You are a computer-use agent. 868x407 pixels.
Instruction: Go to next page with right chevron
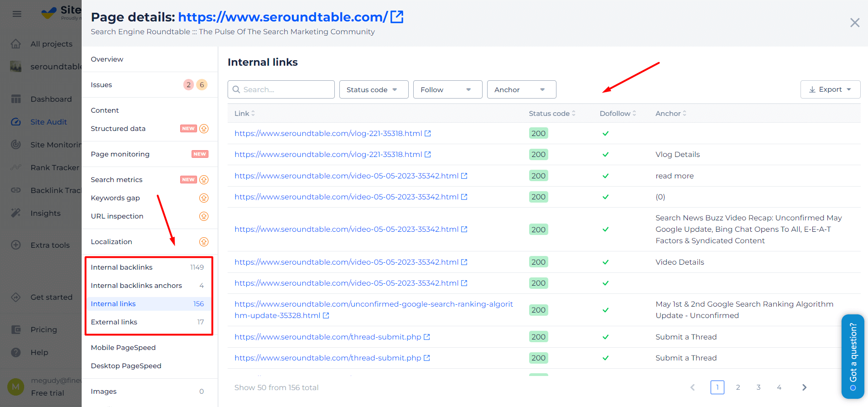(x=805, y=387)
